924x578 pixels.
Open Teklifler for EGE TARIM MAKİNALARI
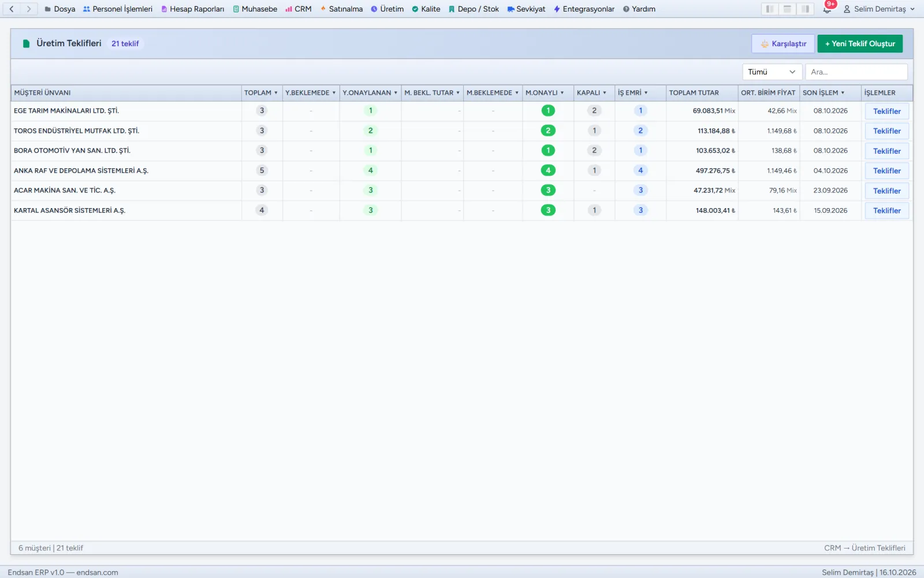coord(887,111)
